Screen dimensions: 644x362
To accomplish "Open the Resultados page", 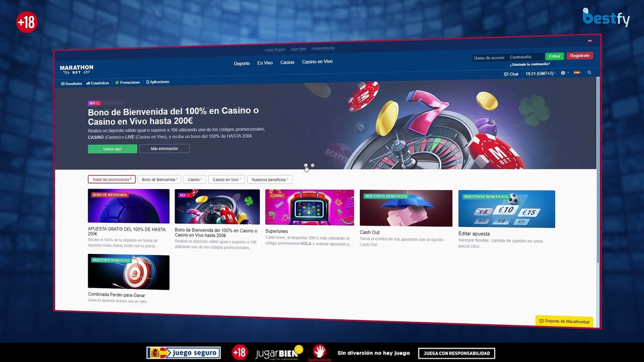I will [71, 83].
